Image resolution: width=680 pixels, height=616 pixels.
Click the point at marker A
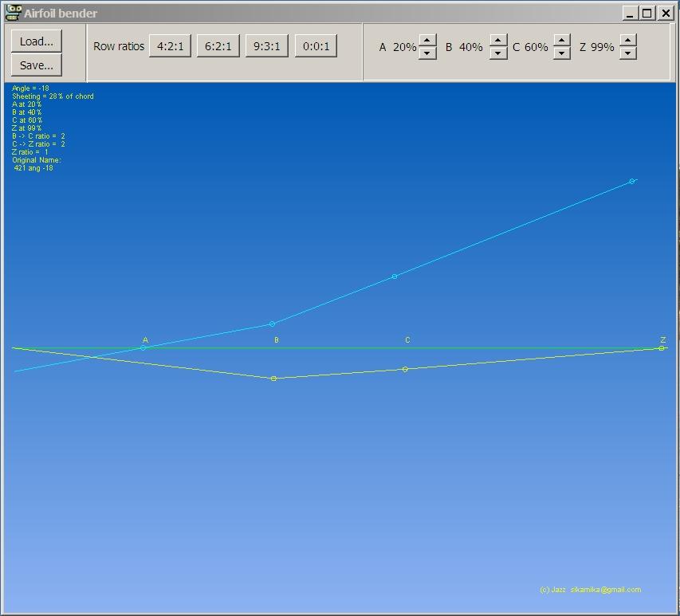click(143, 348)
